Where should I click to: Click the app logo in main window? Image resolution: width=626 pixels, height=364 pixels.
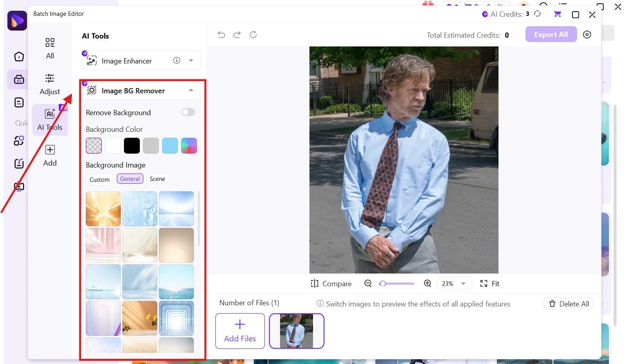[17, 20]
